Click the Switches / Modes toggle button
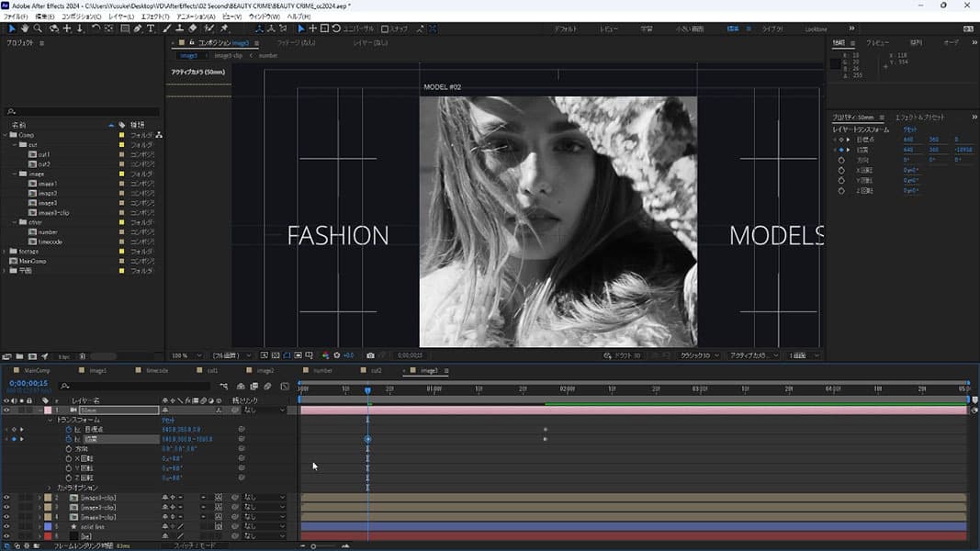Image resolution: width=980 pixels, height=551 pixels. point(195,545)
